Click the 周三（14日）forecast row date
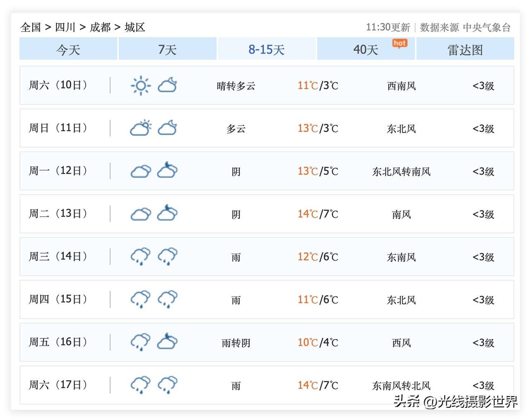The image size is (530, 420). [x=58, y=256]
